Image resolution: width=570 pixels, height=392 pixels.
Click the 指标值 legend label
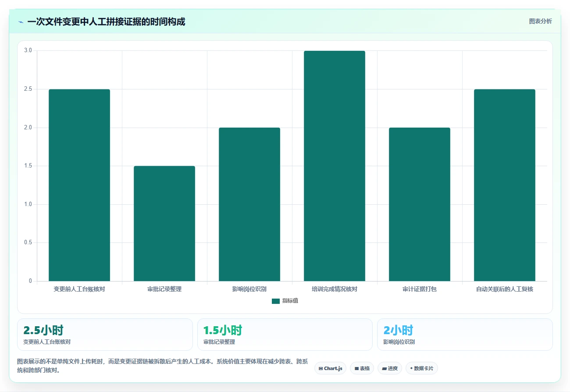pyautogui.click(x=290, y=301)
